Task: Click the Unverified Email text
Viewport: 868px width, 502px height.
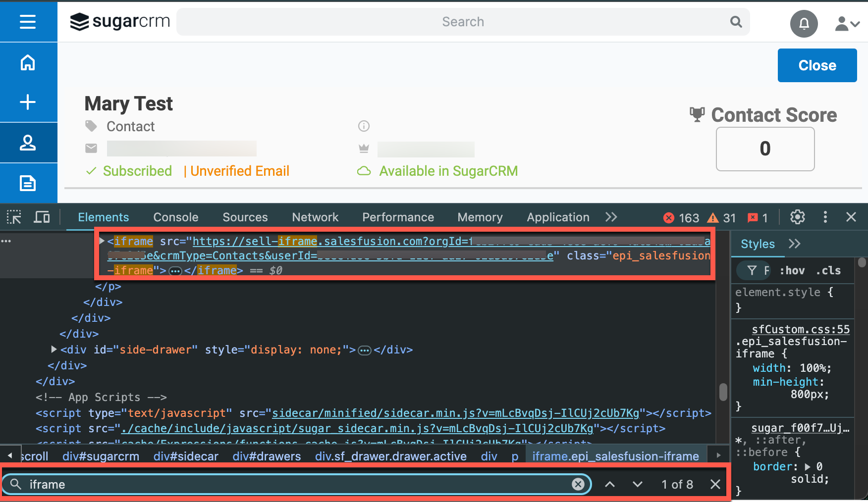Action: (240, 171)
